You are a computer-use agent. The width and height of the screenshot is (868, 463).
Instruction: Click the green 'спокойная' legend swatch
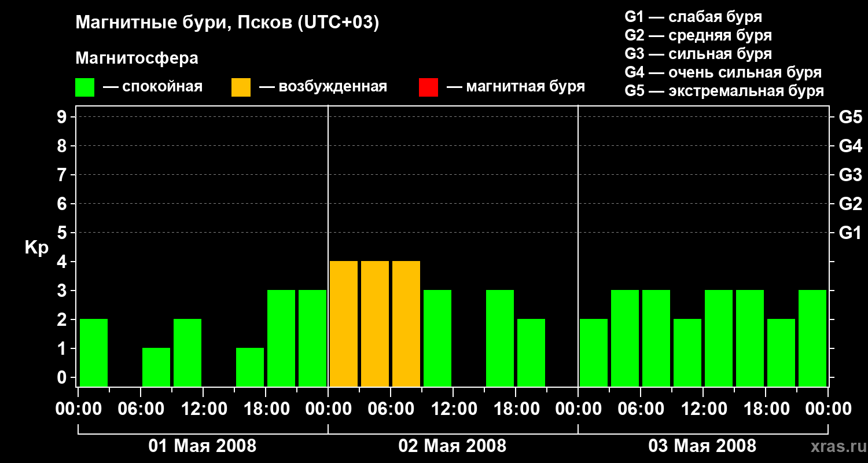(x=85, y=87)
